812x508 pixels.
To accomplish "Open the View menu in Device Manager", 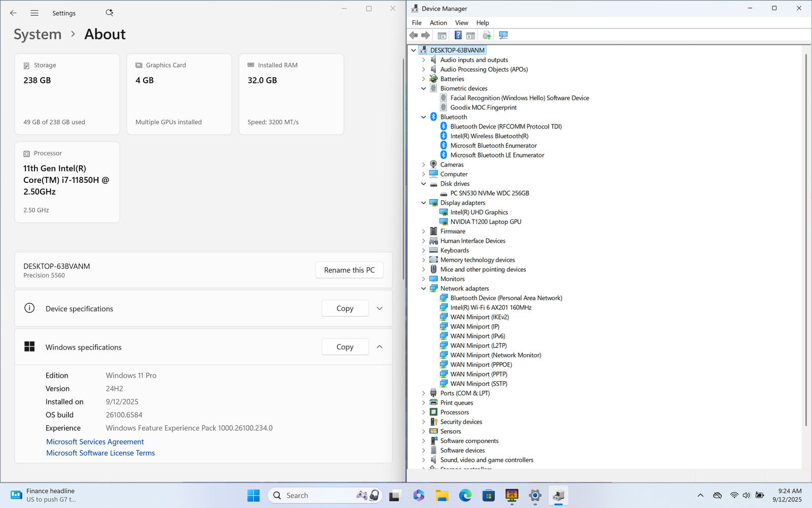I will (x=461, y=23).
